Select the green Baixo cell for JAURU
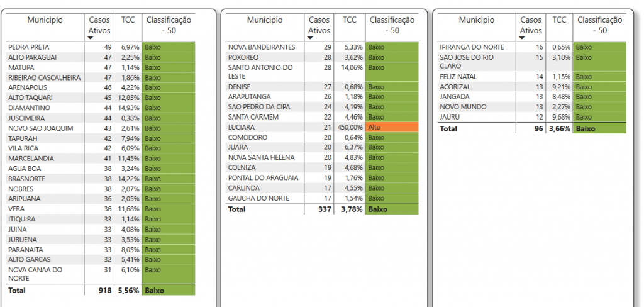 [599, 118]
